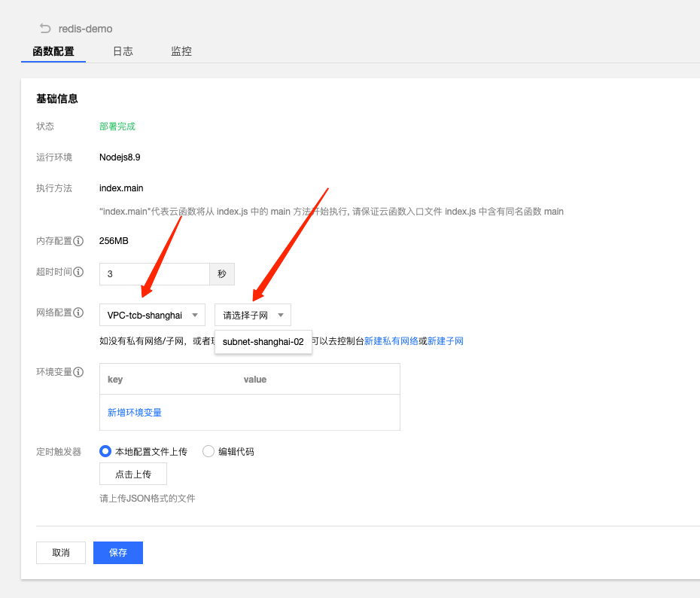Screen dimensions: 700x598
Task: Select the 本地配置文件上传 radio button
Action: 105,451
